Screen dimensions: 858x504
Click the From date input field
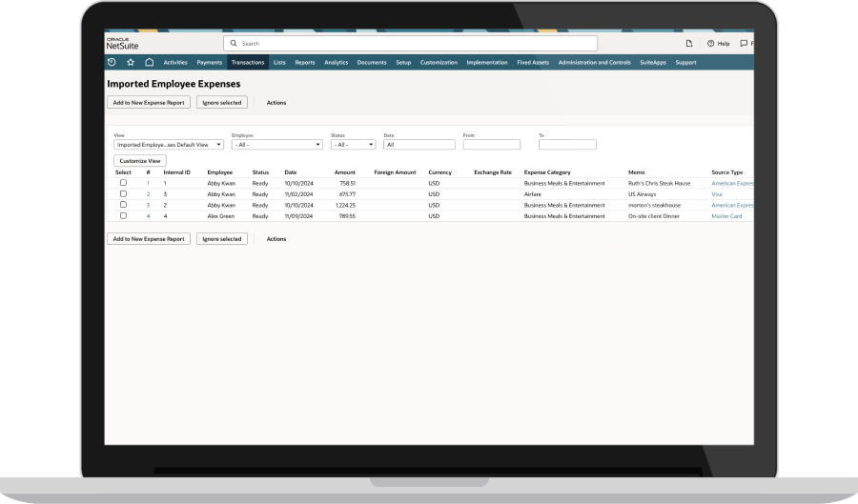click(x=492, y=145)
